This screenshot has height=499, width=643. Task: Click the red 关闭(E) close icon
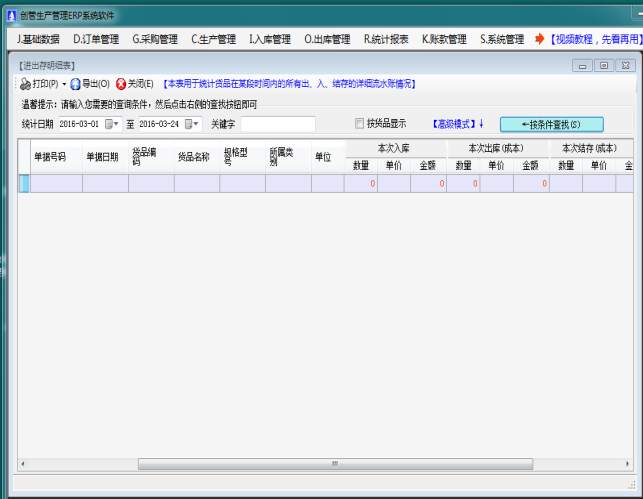[121, 84]
